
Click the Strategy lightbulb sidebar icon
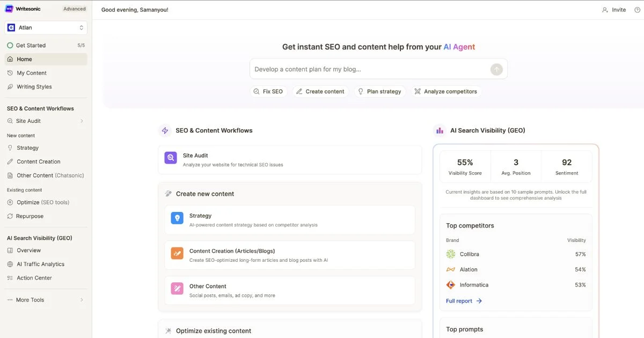coord(10,148)
